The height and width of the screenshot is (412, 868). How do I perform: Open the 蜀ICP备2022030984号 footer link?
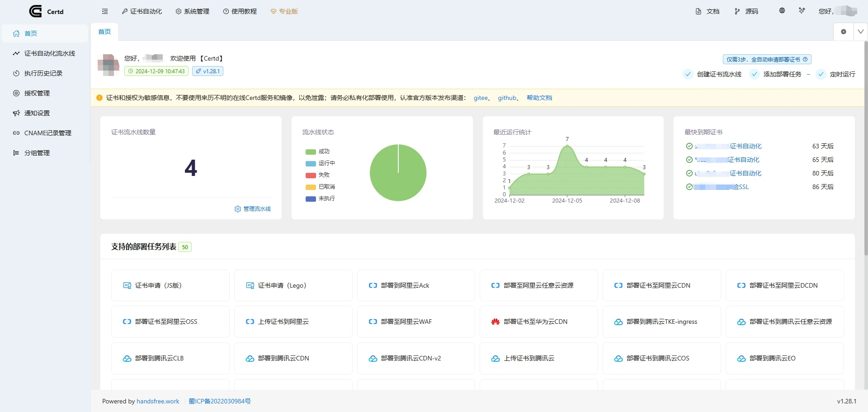(220, 401)
